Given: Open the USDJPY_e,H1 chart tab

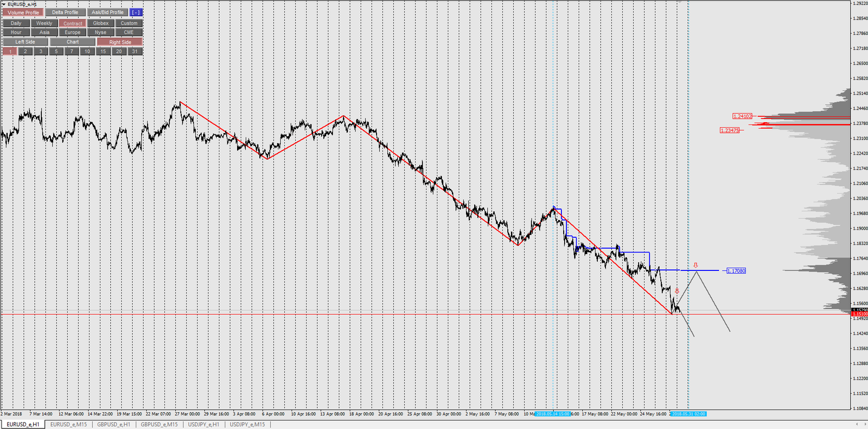Looking at the screenshot, I should coord(203,425).
